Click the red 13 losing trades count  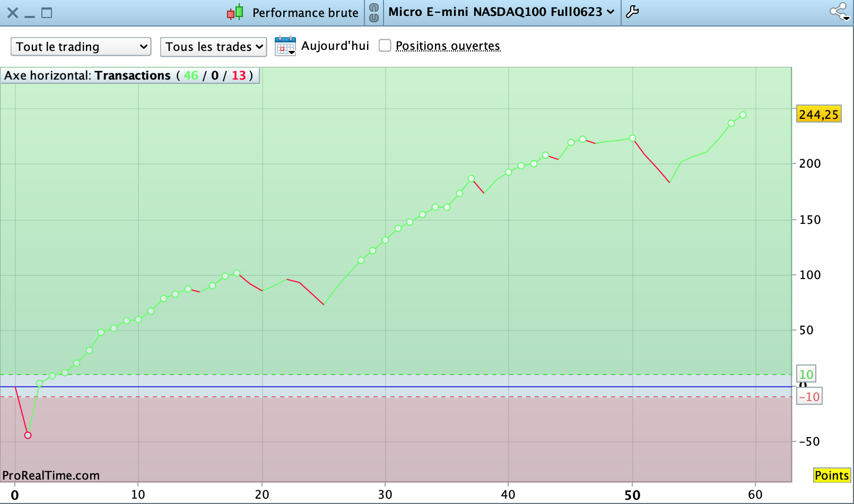coord(239,75)
